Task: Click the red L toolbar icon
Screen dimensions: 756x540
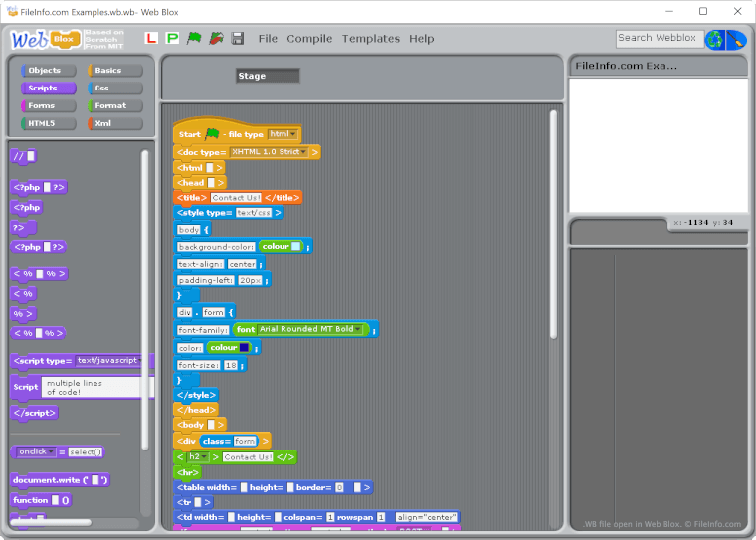Action: (152, 38)
